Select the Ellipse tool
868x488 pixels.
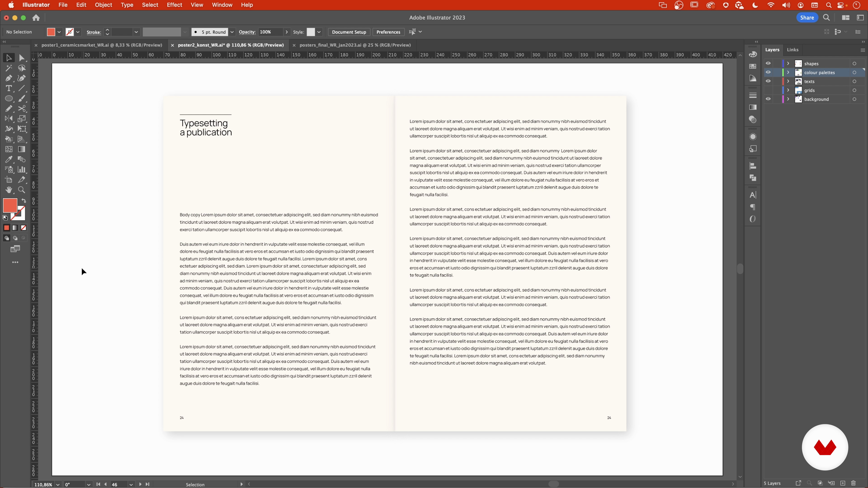[9, 98]
